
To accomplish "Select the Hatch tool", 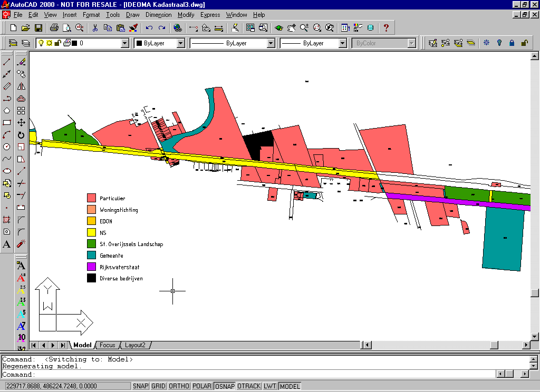I will pos(7,220).
